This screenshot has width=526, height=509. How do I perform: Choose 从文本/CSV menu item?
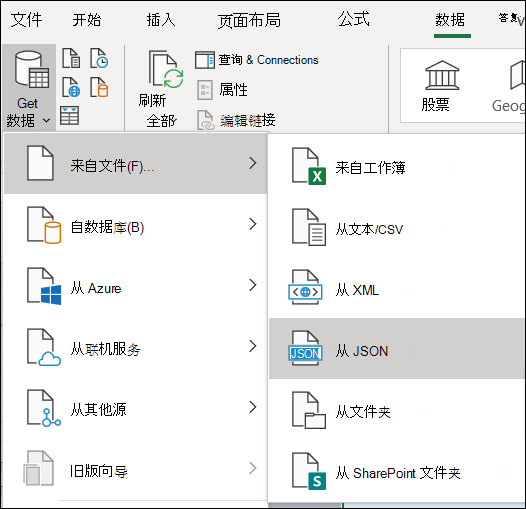pos(397,227)
